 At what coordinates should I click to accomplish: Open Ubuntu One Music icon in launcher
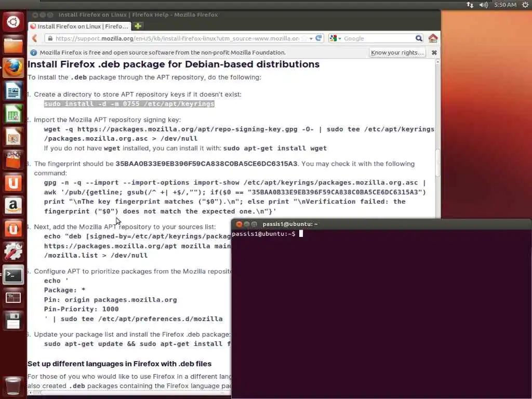click(x=13, y=229)
